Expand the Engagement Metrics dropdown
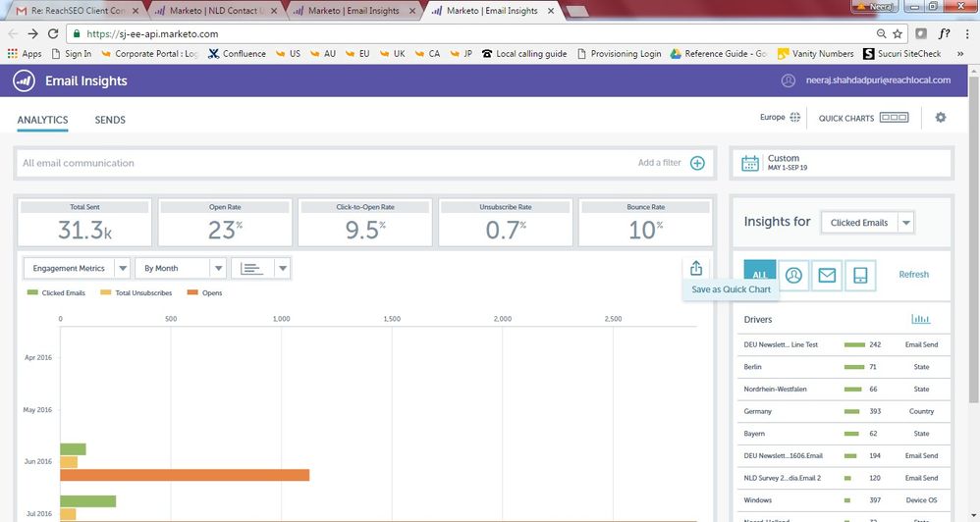Viewport: 980px width, 522px height. coord(122,268)
